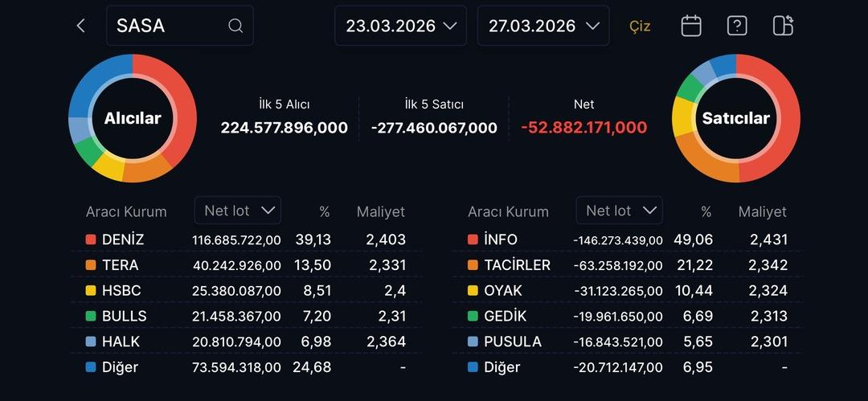Click the Satıcılar donut chart

pyautogui.click(x=735, y=118)
